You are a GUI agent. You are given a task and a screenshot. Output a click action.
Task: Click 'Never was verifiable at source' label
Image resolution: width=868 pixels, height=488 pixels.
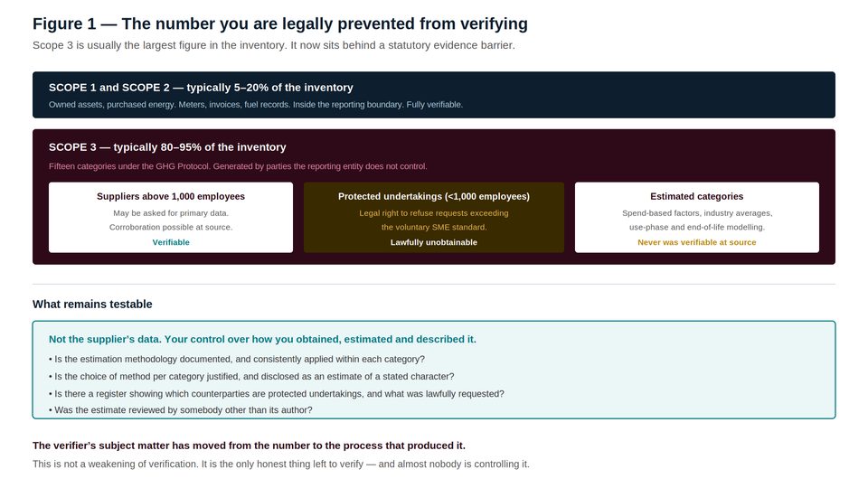696,242
